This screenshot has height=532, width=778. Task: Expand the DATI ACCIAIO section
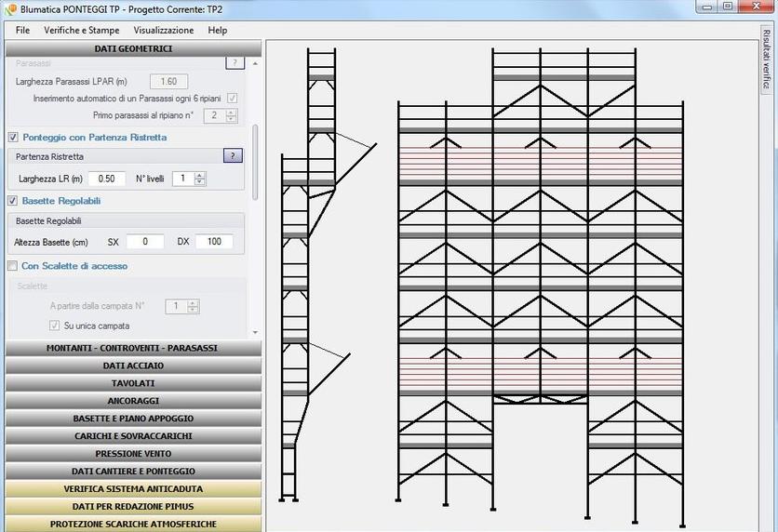(131, 366)
